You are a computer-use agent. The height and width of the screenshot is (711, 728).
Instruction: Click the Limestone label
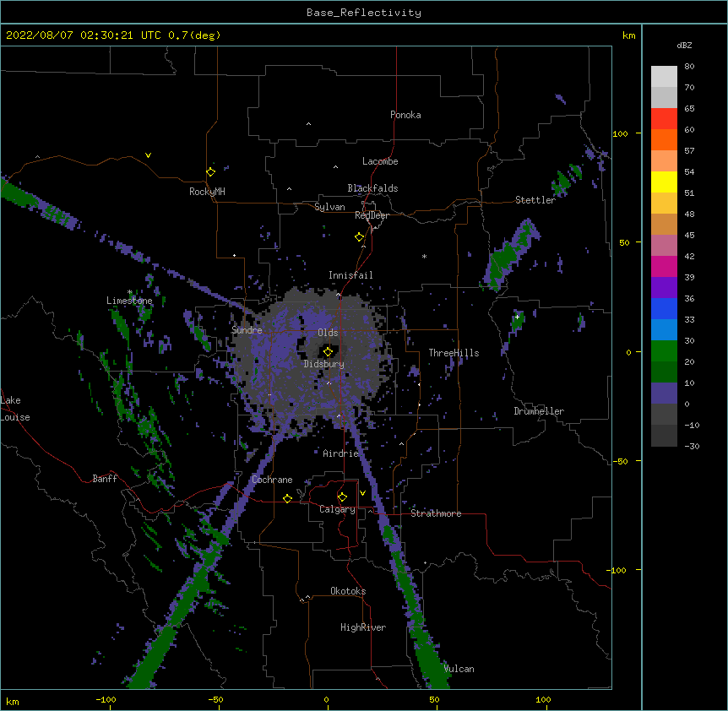point(129,301)
